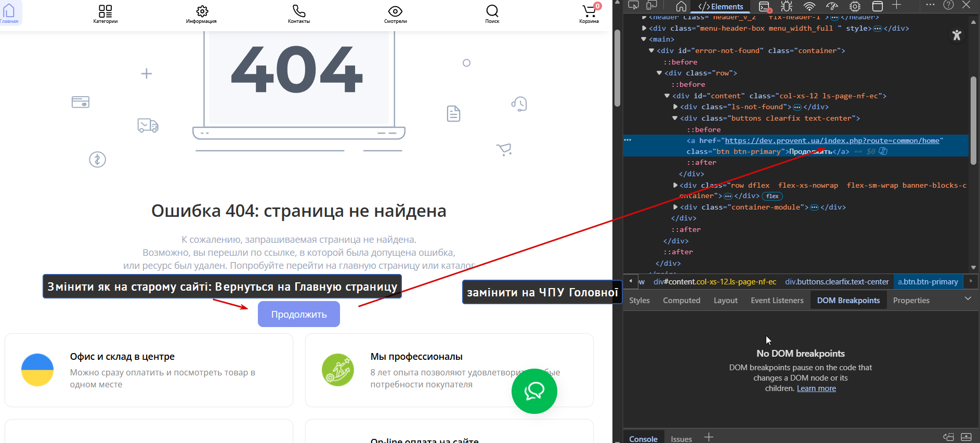Click the Learn more link
Viewport: 980px width, 443px height.
point(816,388)
